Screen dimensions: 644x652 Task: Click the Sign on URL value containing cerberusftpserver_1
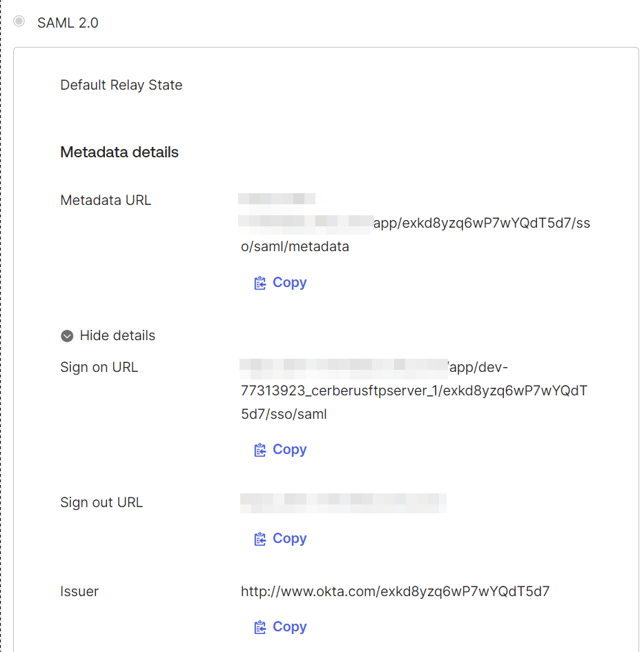coord(414,391)
